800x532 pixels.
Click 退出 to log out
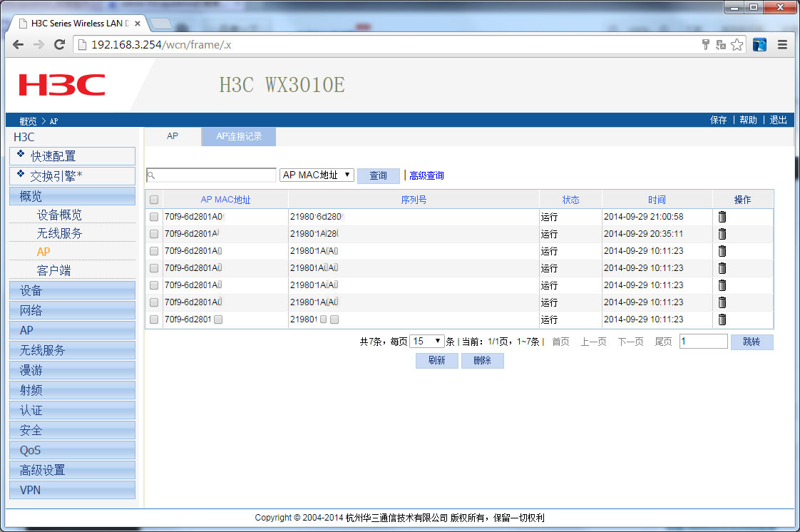778,120
